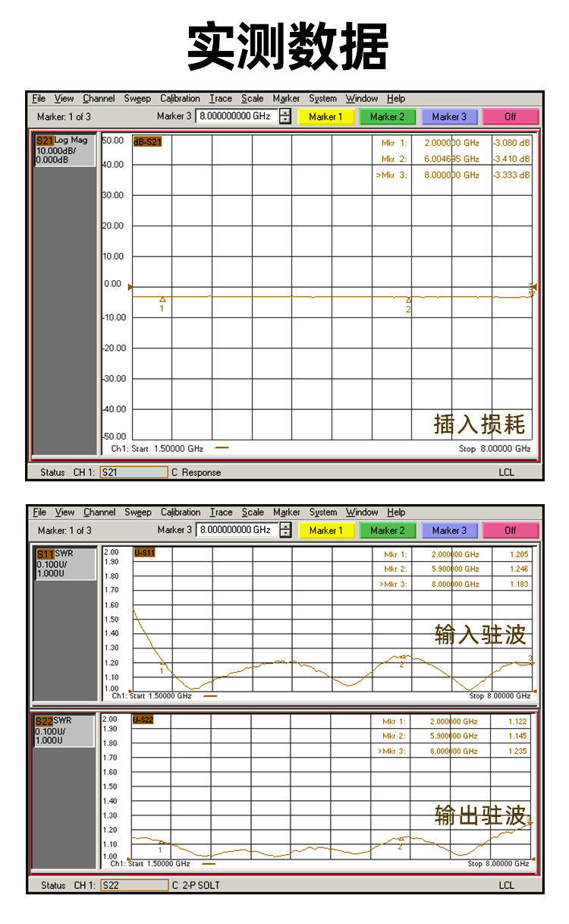Image resolution: width=569 pixels, height=924 pixels.
Task: Click the '1.122' S22 Mkr 1 value
Action: [x=518, y=722]
